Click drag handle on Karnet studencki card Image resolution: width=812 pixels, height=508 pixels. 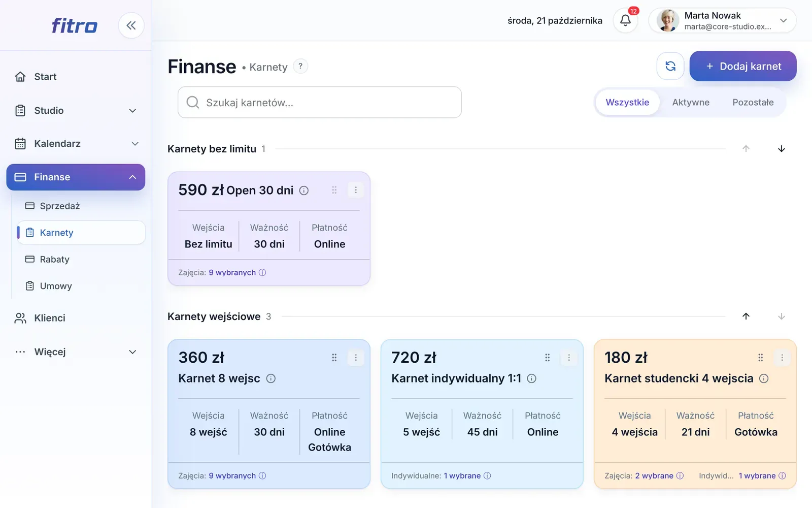click(x=761, y=358)
